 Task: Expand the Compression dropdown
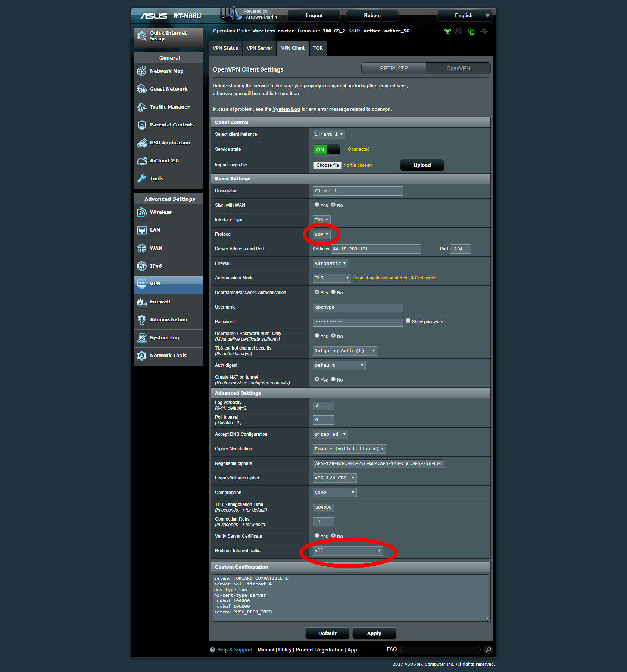(x=334, y=493)
